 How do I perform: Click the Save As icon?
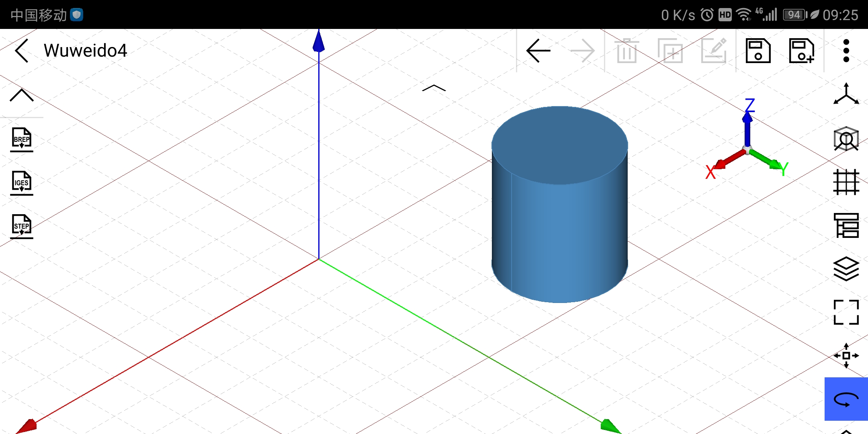801,51
